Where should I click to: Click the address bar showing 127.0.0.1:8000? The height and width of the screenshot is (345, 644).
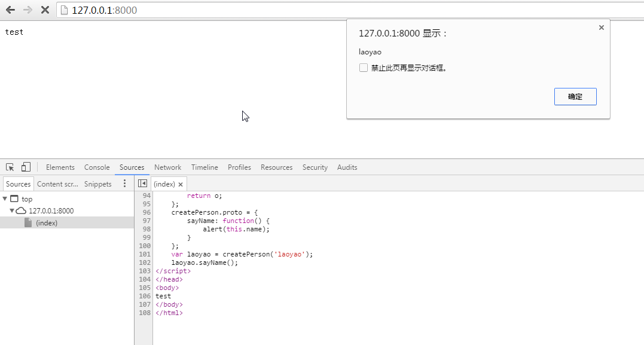(x=349, y=10)
